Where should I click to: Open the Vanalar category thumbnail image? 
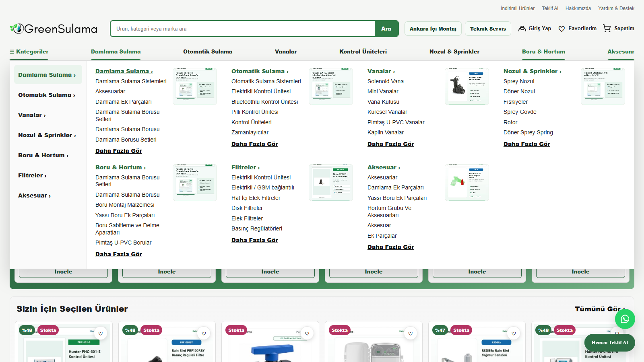pos(467,86)
